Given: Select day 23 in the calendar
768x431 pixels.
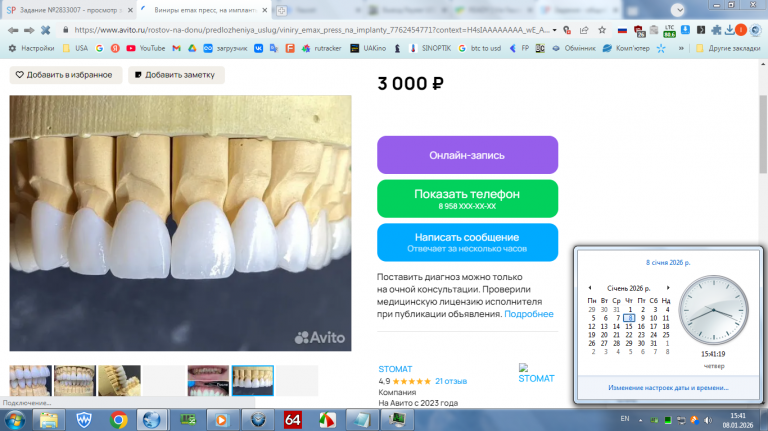Looking at the screenshot, I should pos(641,335).
